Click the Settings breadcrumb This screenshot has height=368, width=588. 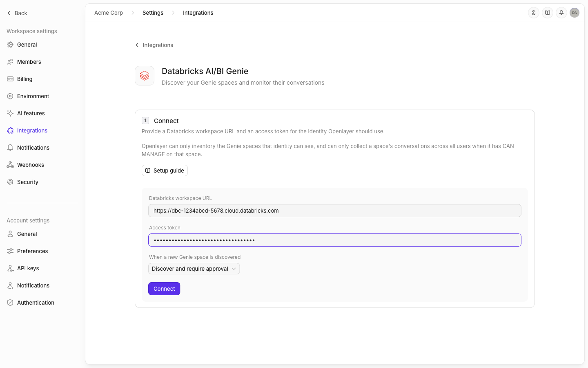point(153,13)
